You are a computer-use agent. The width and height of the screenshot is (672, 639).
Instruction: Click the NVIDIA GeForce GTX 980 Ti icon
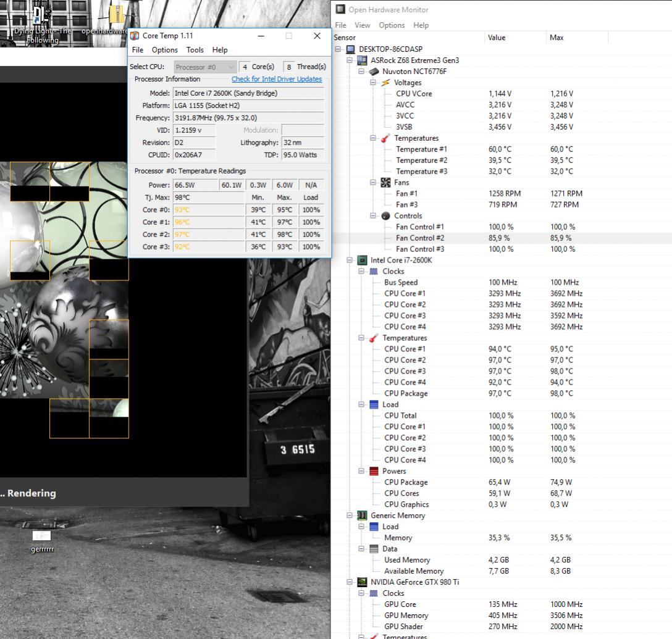[x=363, y=582]
